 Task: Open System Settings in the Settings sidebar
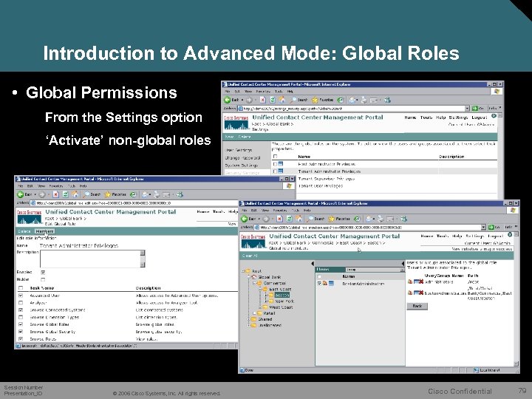242,166
